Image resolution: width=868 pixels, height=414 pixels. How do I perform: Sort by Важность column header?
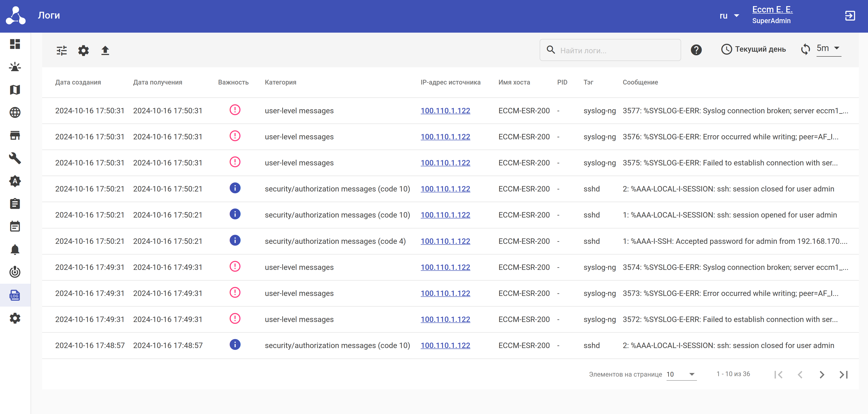point(233,82)
